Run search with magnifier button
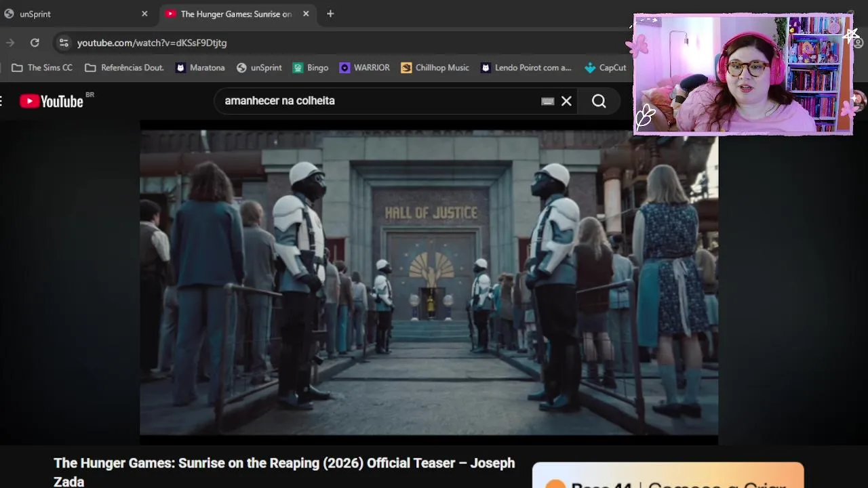 (x=599, y=101)
